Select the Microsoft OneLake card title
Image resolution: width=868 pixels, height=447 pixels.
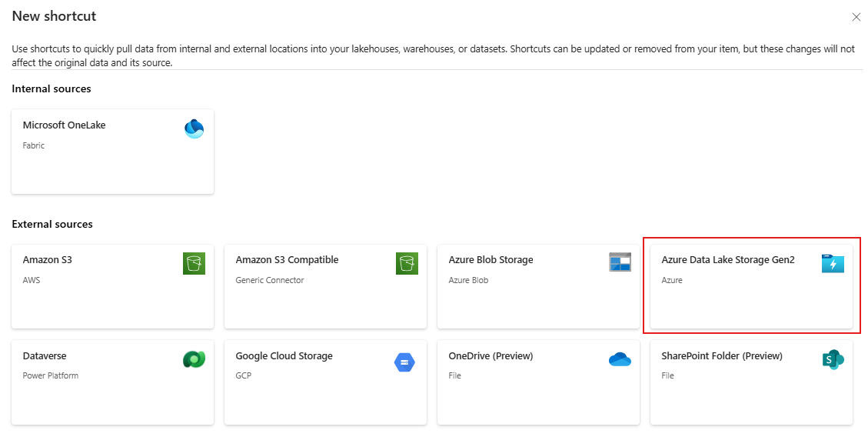coord(65,125)
